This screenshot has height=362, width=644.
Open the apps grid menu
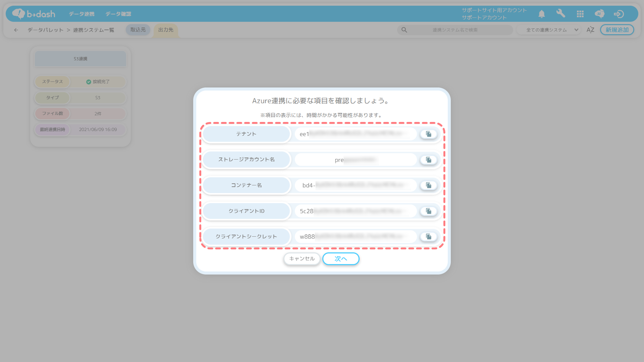pos(580,14)
